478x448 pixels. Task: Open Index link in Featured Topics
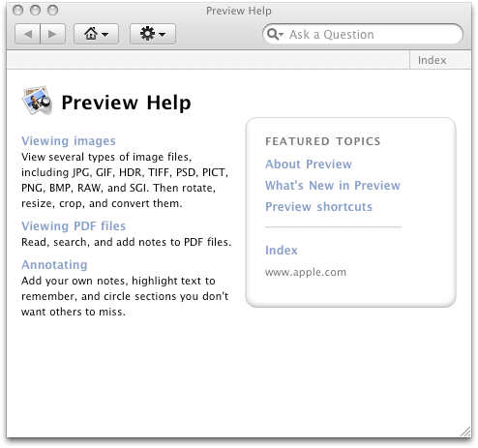[x=282, y=251]
